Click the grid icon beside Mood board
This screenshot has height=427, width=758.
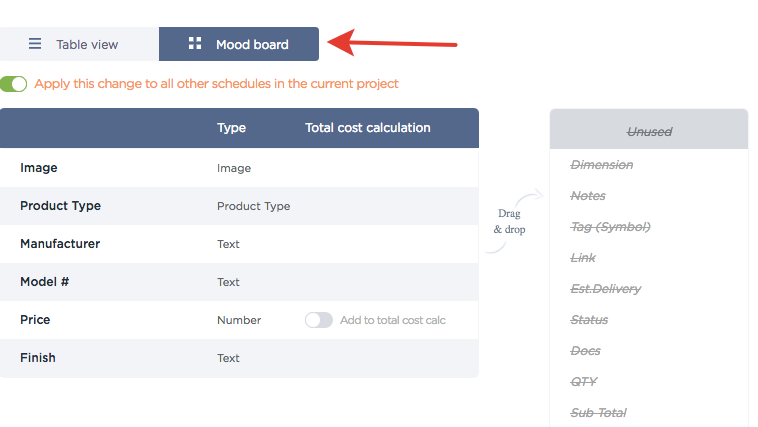pyautogui.click(x=195, y=44)
